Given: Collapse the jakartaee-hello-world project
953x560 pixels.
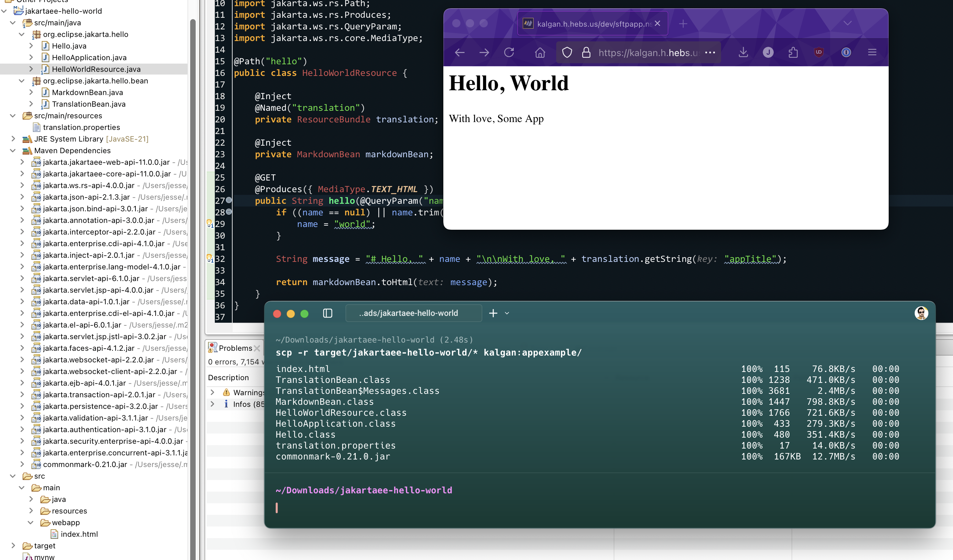Looking at the screenshot, I should [x=4, y=11].
